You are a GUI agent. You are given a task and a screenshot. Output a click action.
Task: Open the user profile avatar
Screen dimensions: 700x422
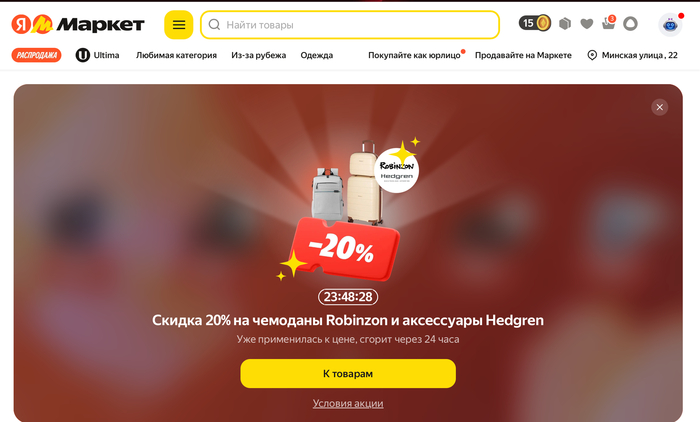[670, 25]
